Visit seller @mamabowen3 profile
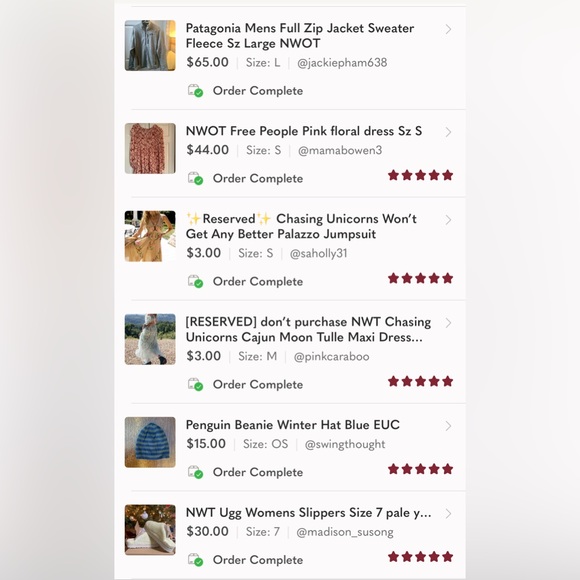This screenshot has height=580, width=580. [340, 150]
